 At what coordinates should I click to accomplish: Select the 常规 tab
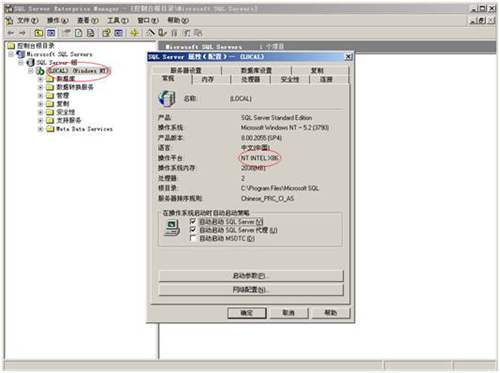[168, 78]
